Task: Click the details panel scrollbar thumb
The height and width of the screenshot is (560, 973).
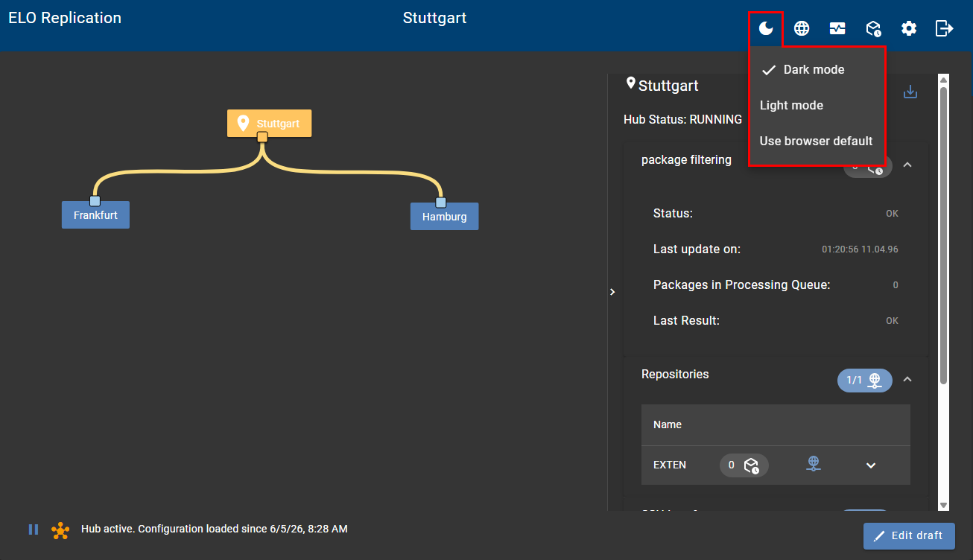Action: pos(943,235)
